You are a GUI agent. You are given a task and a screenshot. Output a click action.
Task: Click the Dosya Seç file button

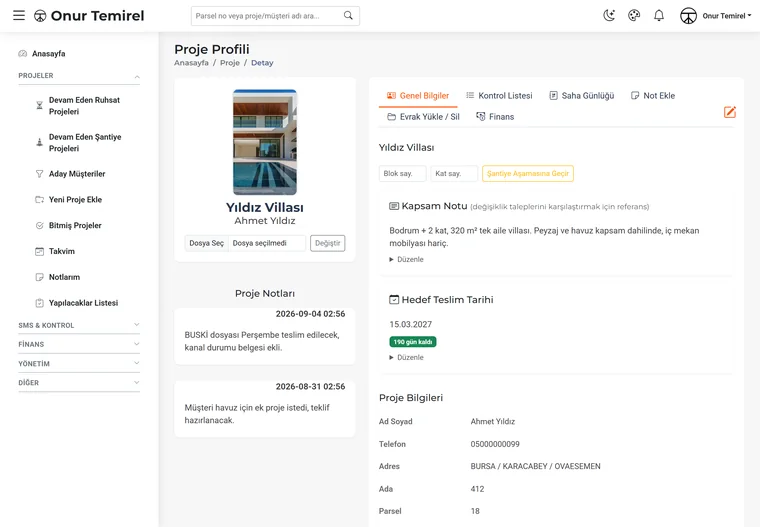[206, 243]
